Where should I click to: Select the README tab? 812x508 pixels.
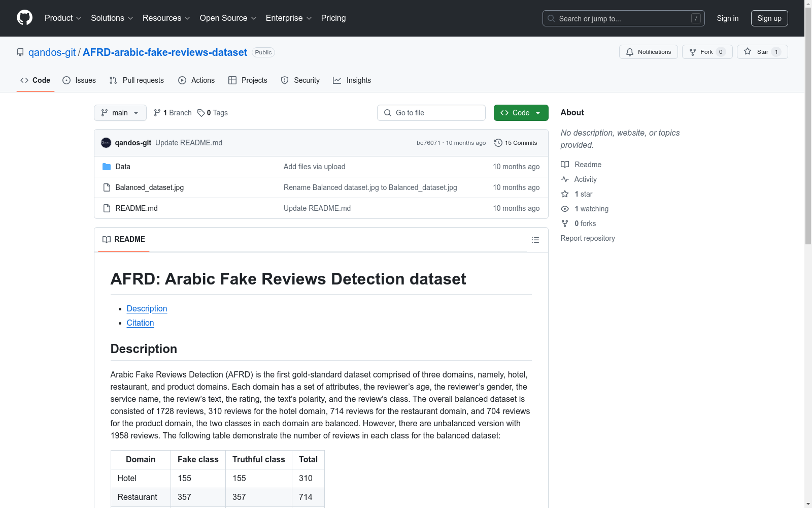124,239
